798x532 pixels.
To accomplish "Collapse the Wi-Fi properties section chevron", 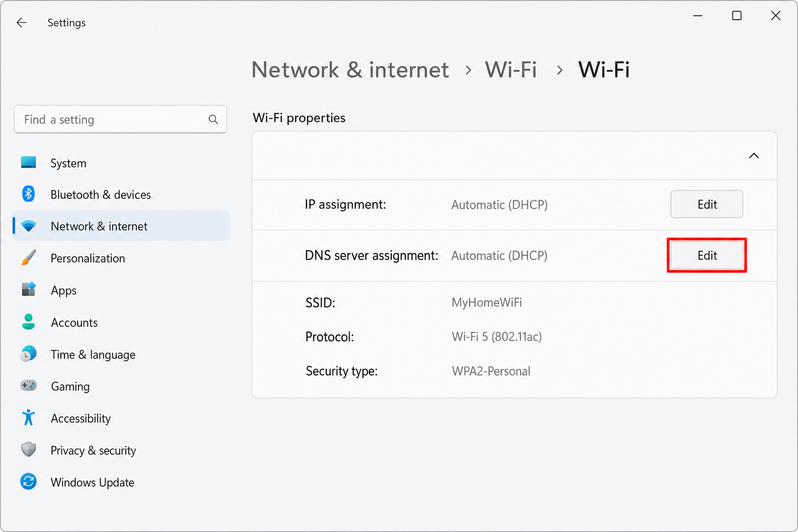I will (x=754, y=156).
